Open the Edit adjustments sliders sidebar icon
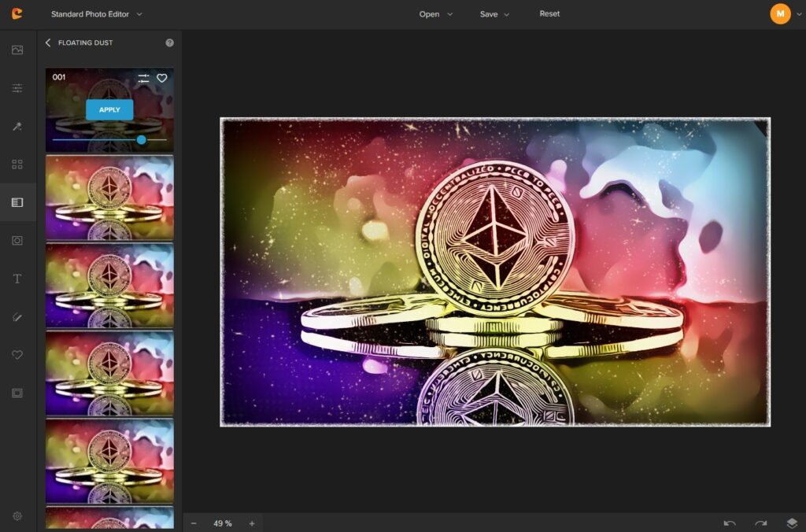The image size is (806, 532). (17, 88)
